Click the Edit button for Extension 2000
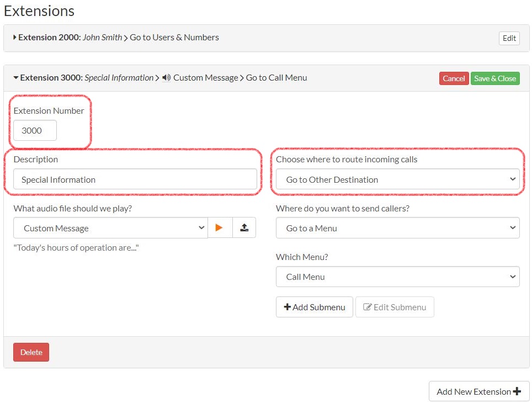This screenshot has height=403, width=532. click(509, 38)
